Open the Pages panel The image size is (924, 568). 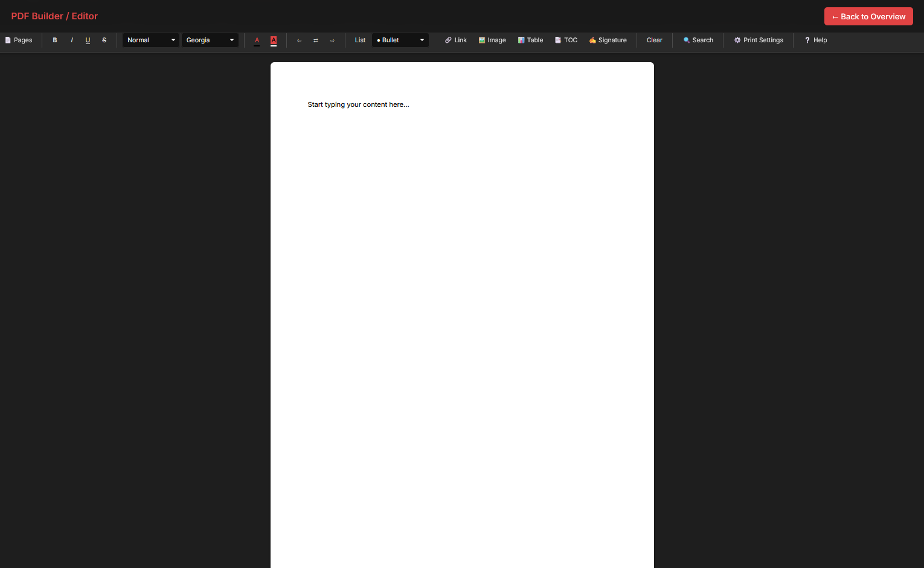[x=19, y=40]
